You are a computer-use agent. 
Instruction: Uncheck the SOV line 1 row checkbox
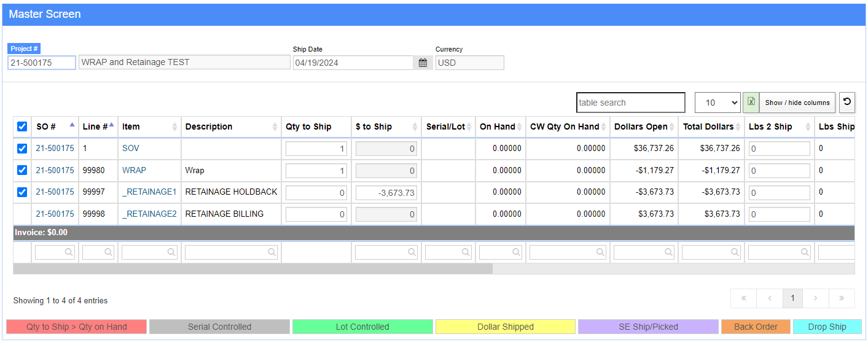[x=22, y=149]
